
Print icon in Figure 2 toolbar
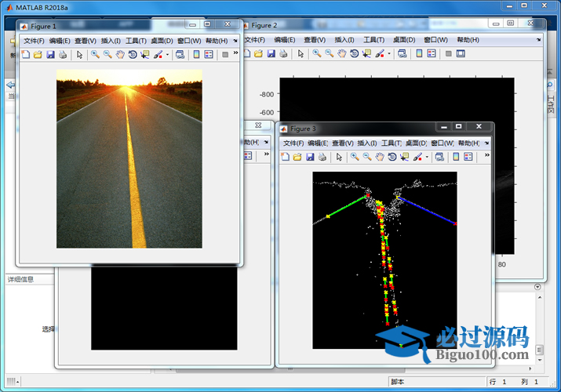coord(283,53)
